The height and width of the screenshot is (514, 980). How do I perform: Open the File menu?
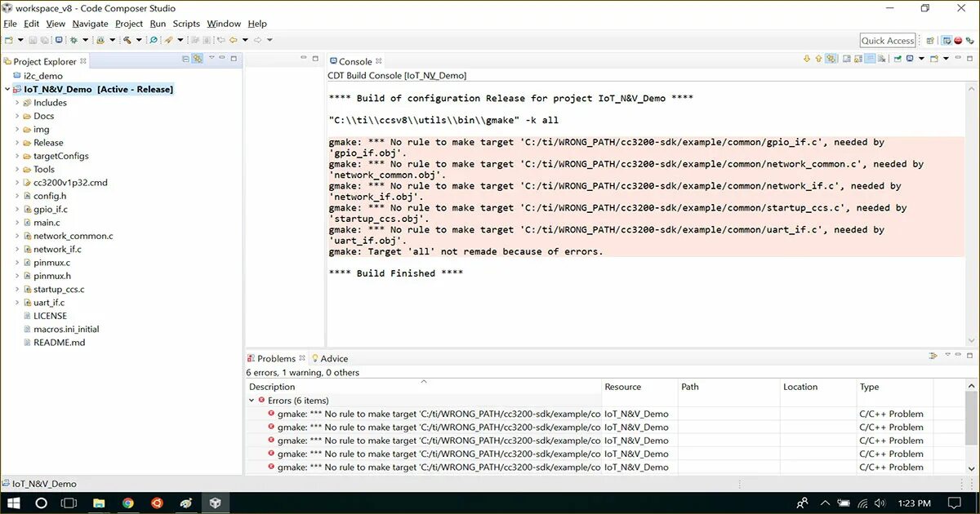tap(10, 24)
